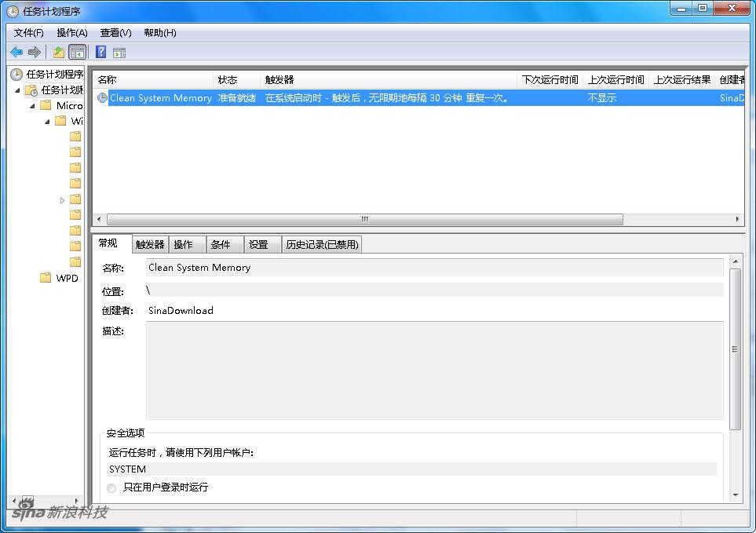
Task: Select the WPD folder in the tree
Action: pos(67,278)
